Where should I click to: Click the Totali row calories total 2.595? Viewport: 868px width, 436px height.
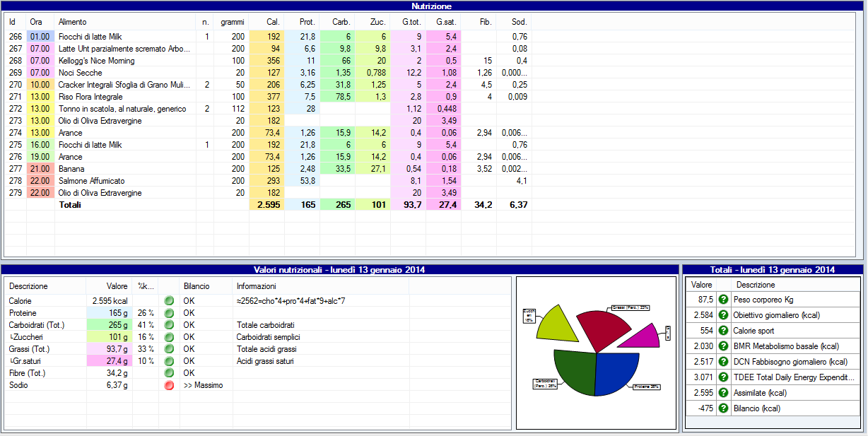267,205
